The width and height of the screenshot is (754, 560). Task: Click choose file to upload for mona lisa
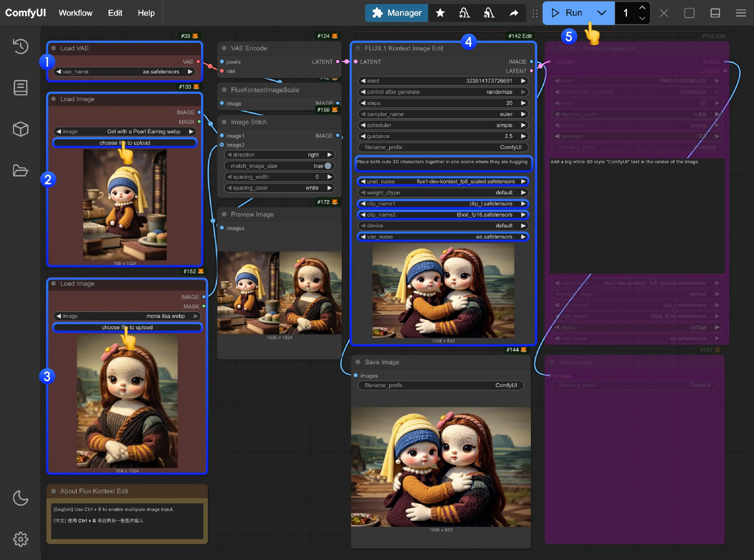tap(127, 327)
